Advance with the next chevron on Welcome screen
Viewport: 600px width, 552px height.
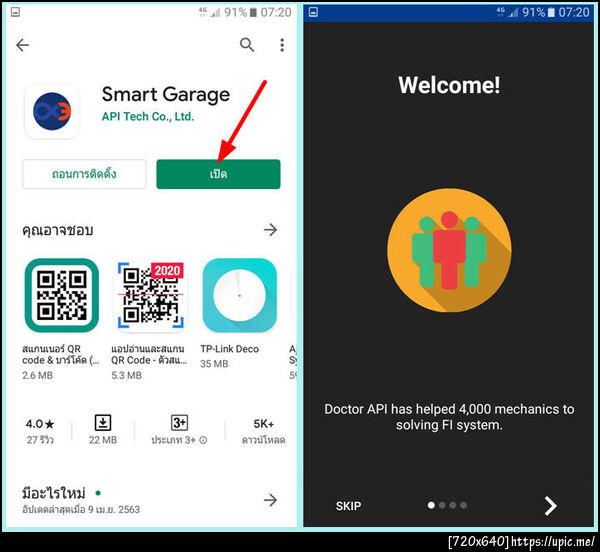coord(551,506)
